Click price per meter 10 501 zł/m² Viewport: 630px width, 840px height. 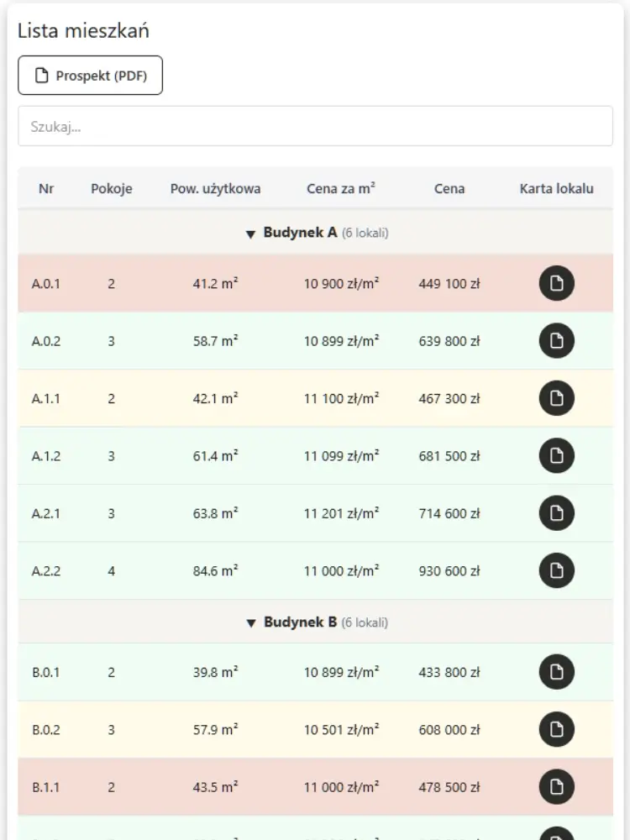341,729
